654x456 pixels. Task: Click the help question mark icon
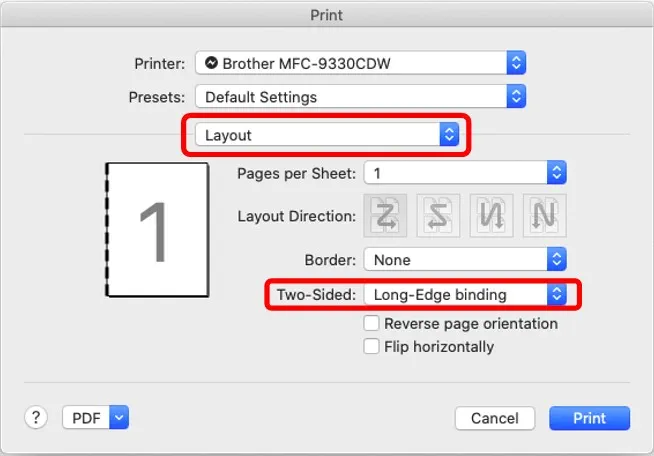click(36, 417)
